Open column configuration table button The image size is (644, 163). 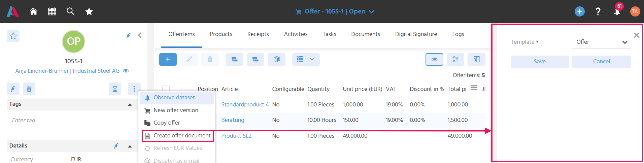(477, 59)
